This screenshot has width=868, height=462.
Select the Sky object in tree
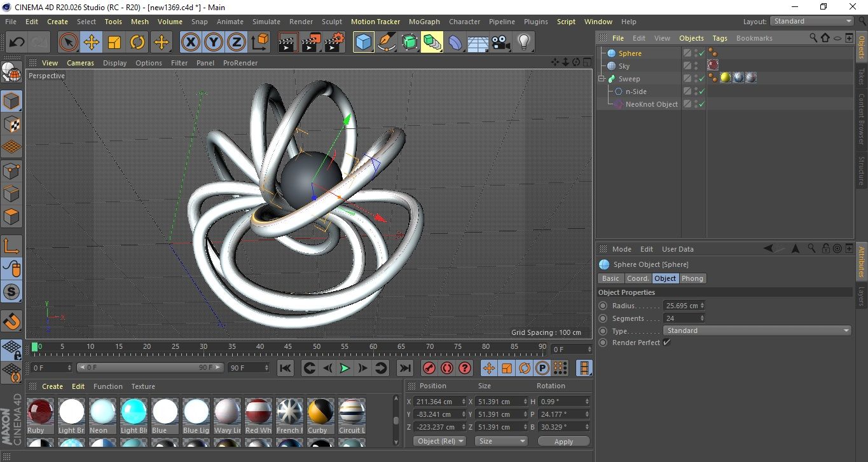(x=624, y=66)
